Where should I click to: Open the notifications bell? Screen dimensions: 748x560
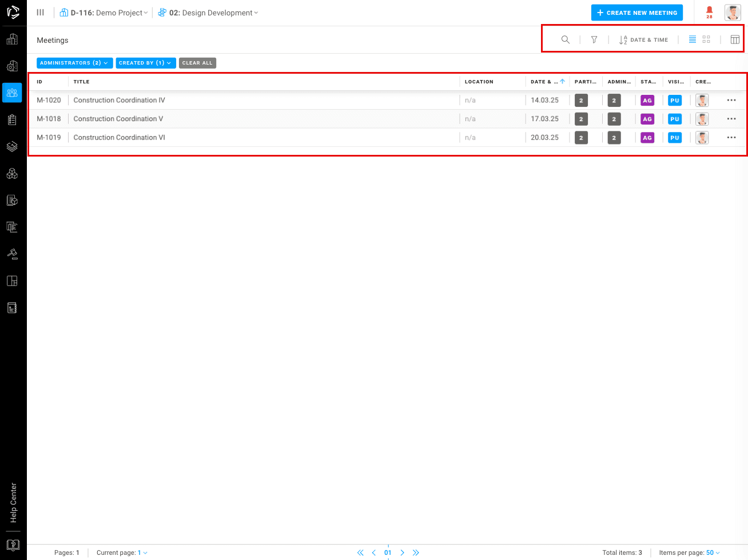click(709, 11)
